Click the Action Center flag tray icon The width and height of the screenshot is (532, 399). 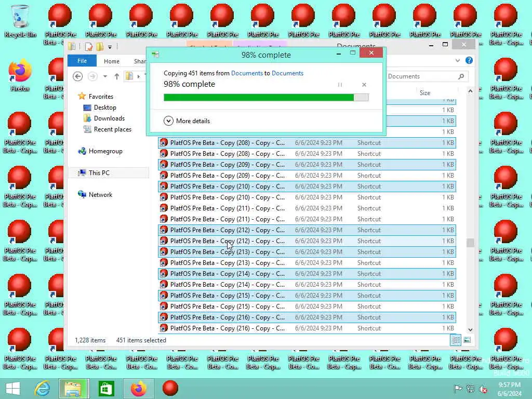pyautogui.click(x=458, y=389)
